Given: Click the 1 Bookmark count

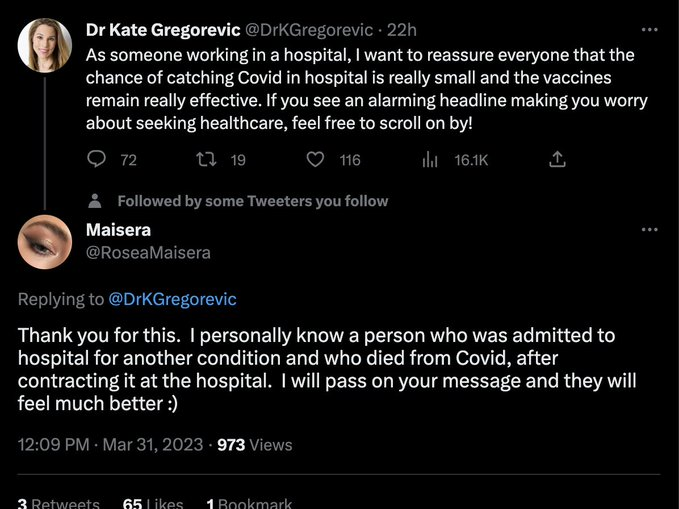Looking at the screenshot, I should click(249, 503).
